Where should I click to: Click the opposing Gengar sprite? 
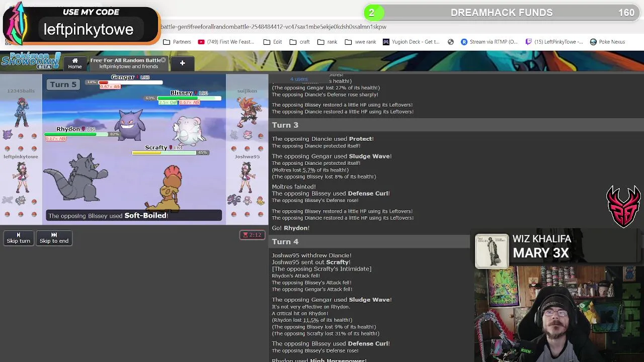[130, 125]
